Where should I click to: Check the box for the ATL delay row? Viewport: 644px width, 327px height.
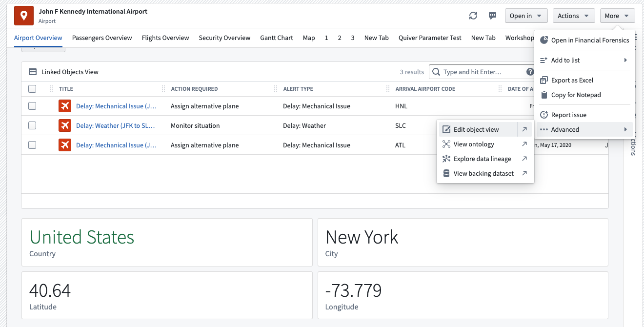(32, 145)
